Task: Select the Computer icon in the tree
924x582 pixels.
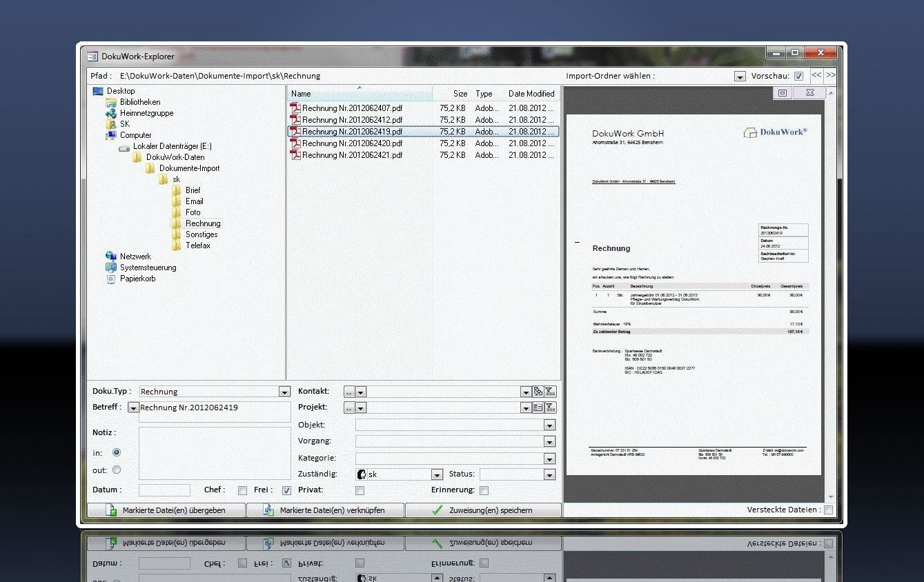Action: pos(111,135)
